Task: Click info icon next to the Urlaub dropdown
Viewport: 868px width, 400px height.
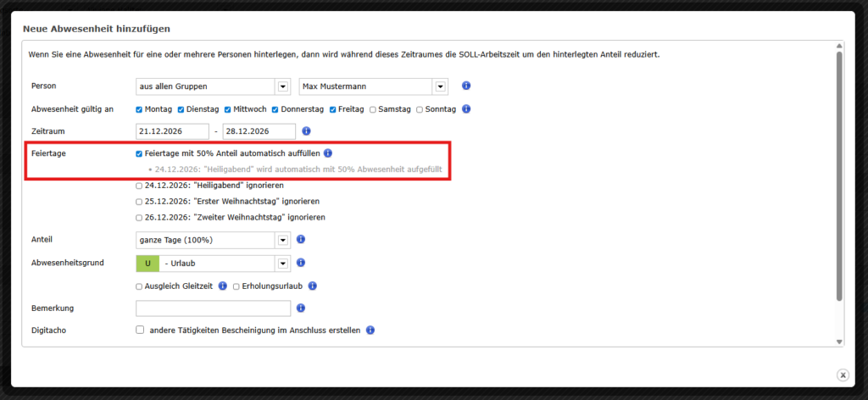Action: 302,263
